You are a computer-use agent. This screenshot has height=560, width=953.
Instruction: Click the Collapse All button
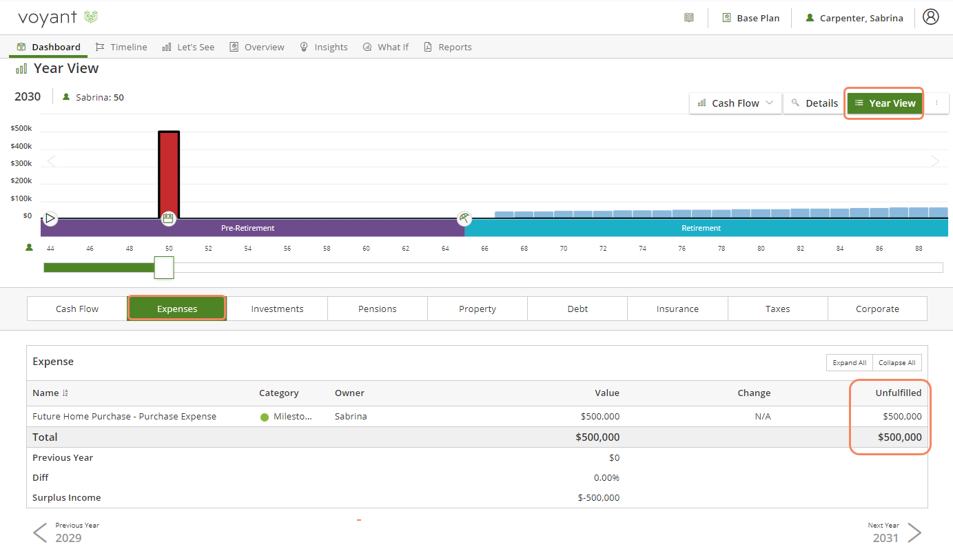click(896, 363)
